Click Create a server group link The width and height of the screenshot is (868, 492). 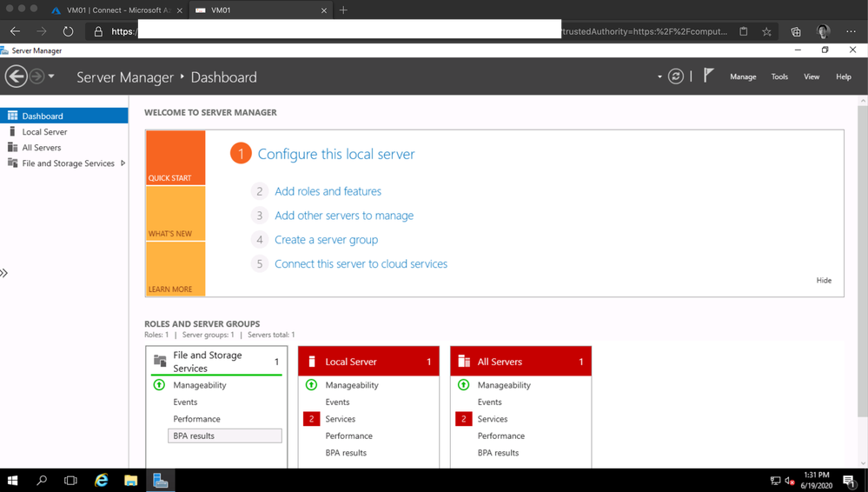click(326, 240)
